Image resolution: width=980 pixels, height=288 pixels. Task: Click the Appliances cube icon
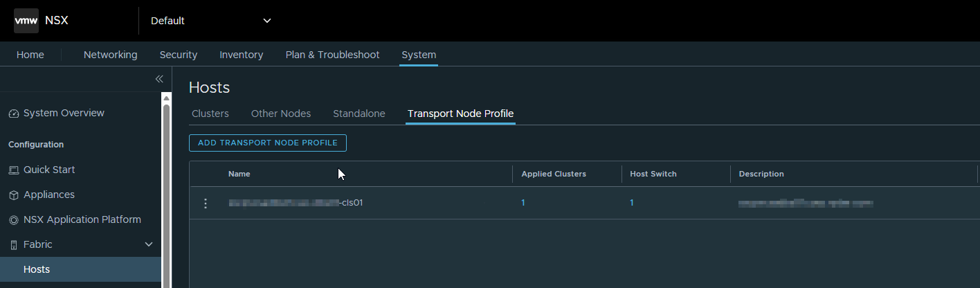(x=14, y=195)
